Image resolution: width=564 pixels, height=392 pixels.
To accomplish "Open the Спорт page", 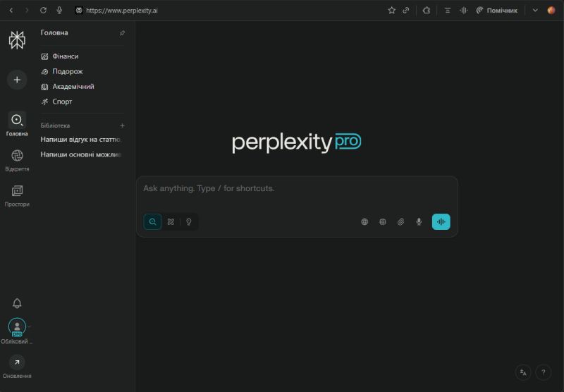I will tap(57, 102).
